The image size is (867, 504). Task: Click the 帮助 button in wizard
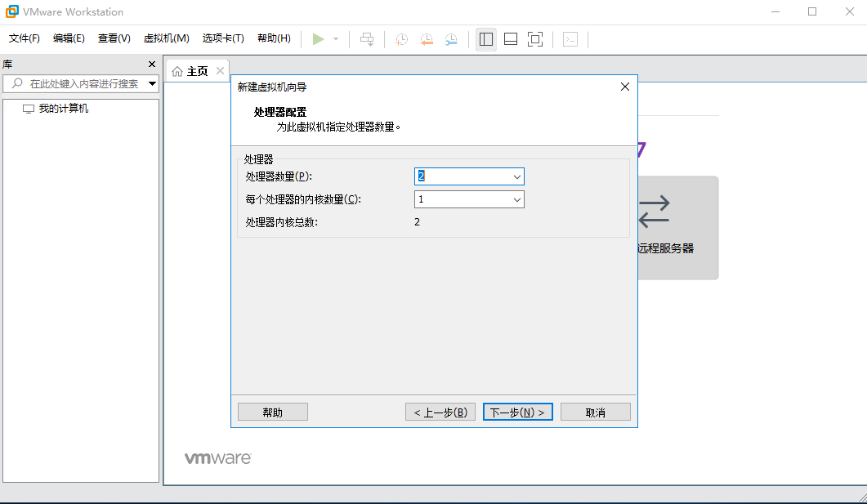pos(273,413)
